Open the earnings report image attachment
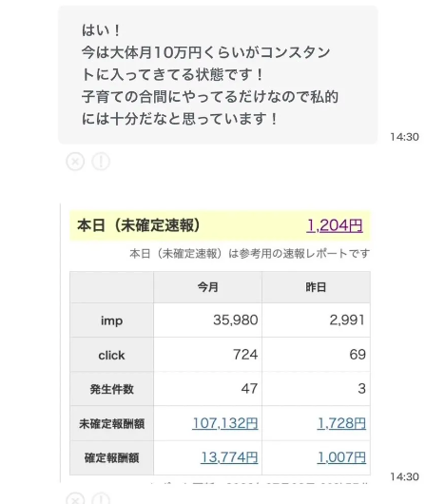 [x=220, y=343]
